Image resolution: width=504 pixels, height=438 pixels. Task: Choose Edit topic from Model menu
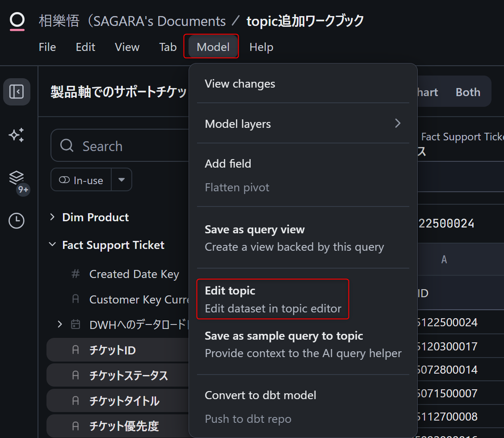pyautogui.click(x=273, y=299)
